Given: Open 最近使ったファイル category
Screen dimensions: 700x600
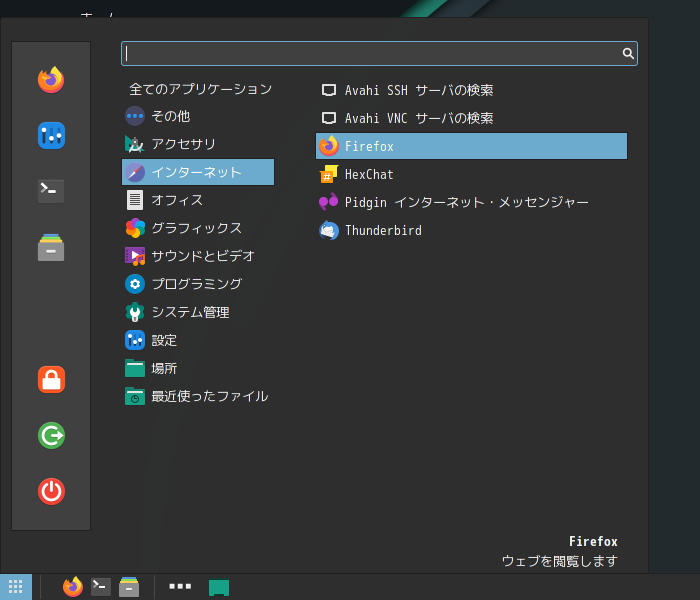Looking at the screenshot, I should pyautogui.click(x=198, y=396).
